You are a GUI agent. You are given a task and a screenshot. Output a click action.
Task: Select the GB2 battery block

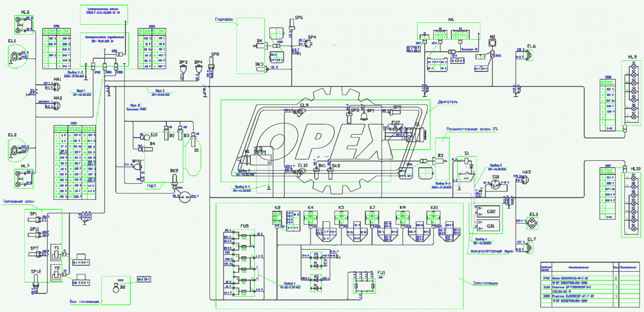coord(488,211)
